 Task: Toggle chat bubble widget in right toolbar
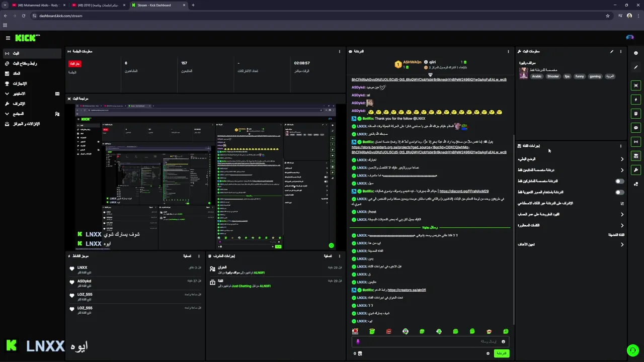pyautogui.click(x=636, y=128)
